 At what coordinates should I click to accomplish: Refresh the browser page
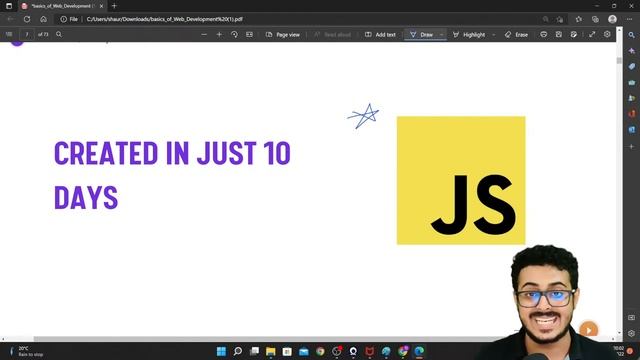click(27, 19)
